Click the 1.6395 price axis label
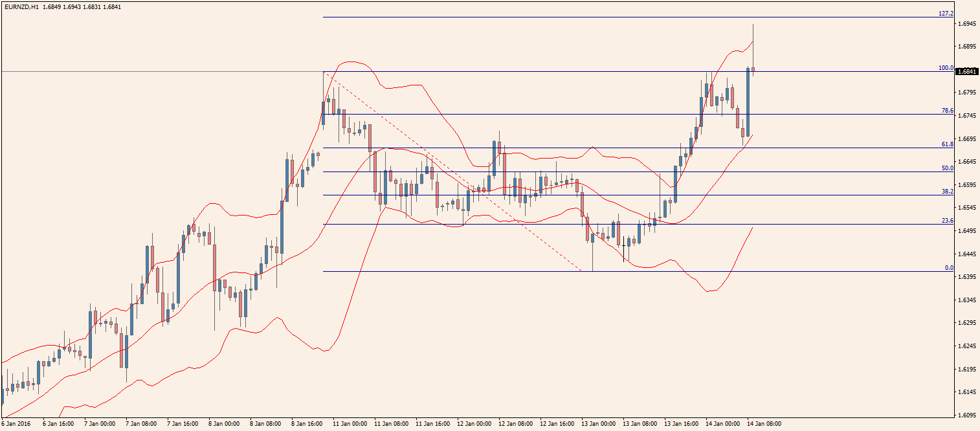The width and height of the screenshot is (980, 431). (968, 277)
